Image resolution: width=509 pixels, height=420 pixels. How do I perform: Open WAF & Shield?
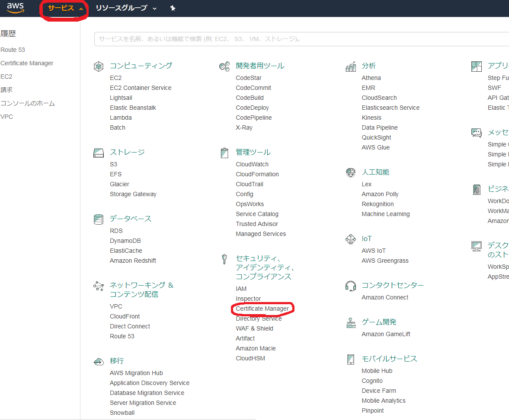(x=254, y=328)
